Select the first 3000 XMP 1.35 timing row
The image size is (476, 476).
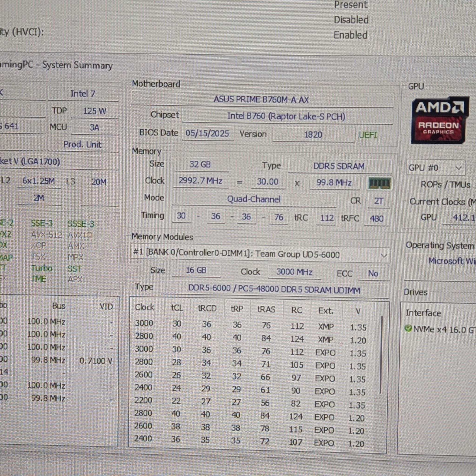[251, 325]
